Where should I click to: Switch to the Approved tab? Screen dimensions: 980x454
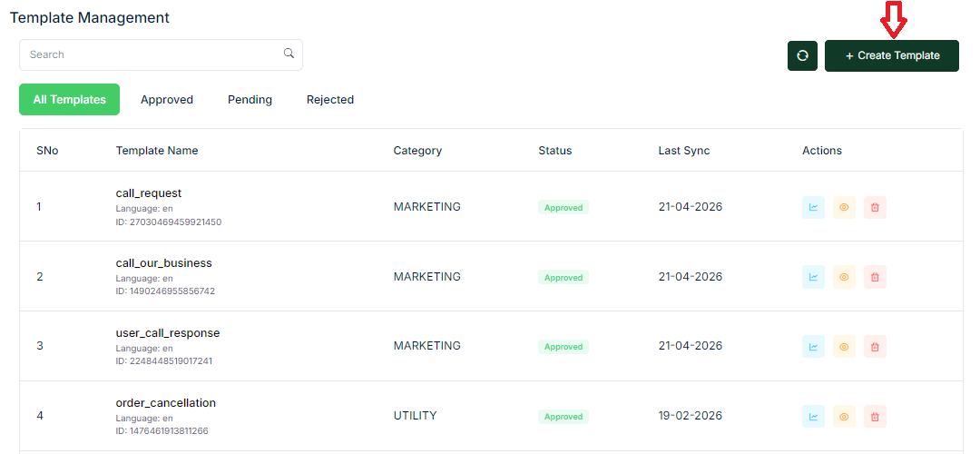click(167, 100)
